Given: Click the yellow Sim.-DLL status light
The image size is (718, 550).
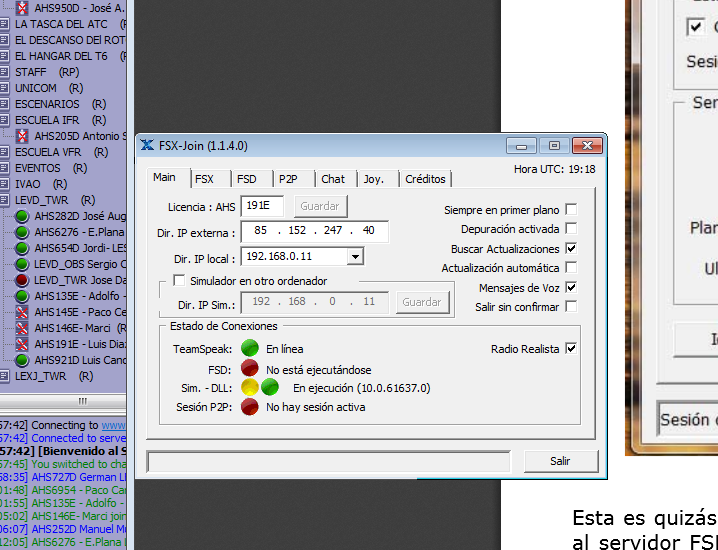Looking at the screenshot, I should click(250, 387).
